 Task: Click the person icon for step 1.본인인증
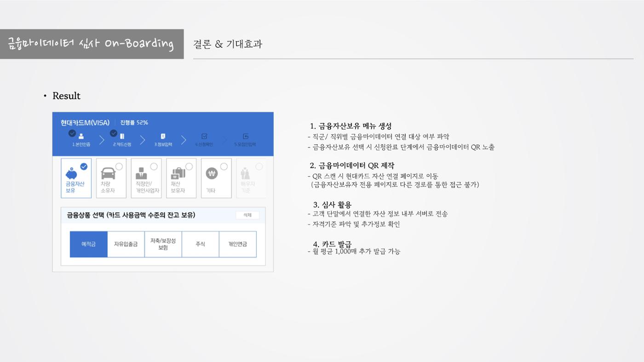click(x=81, y=136)
